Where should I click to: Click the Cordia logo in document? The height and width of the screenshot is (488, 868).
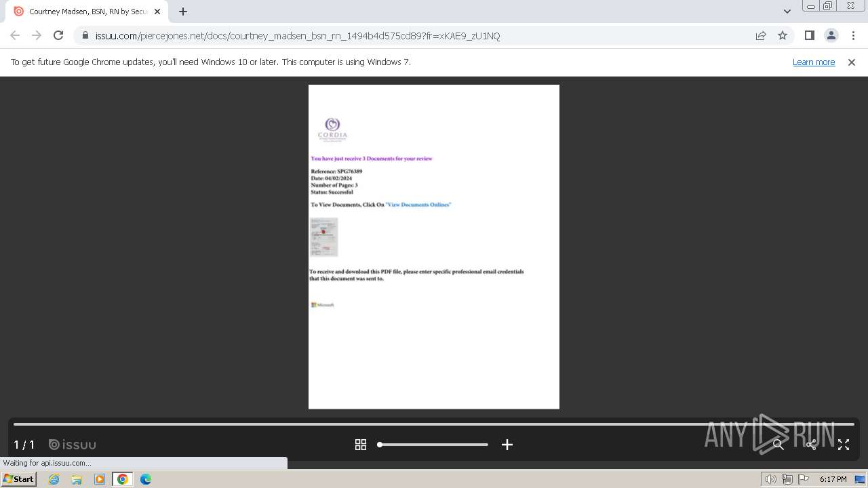332,129
